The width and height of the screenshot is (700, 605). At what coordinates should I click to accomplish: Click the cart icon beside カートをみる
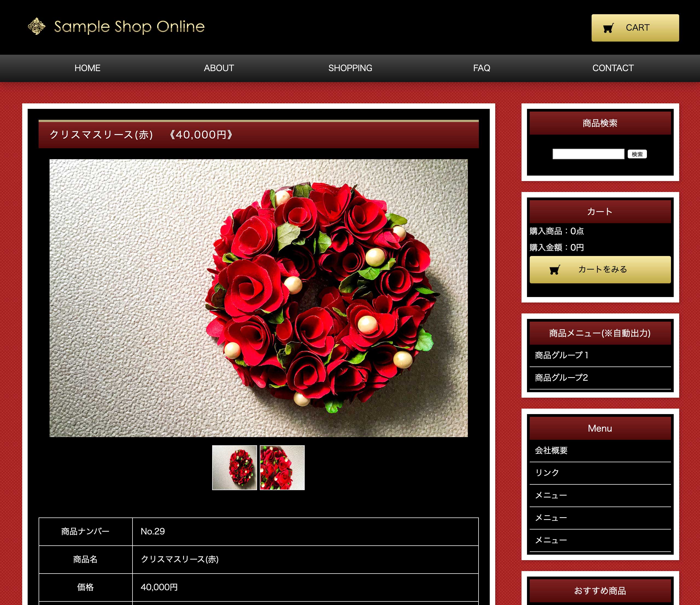[555, 269]
